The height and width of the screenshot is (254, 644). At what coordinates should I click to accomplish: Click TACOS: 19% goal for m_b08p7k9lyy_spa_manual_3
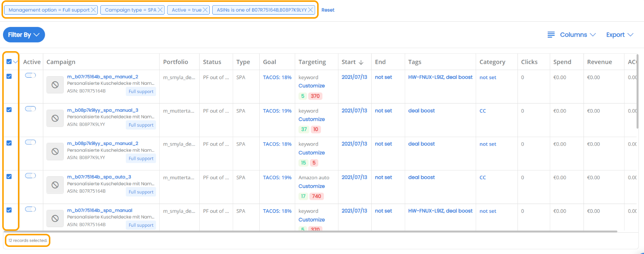(x=277, y=111)
